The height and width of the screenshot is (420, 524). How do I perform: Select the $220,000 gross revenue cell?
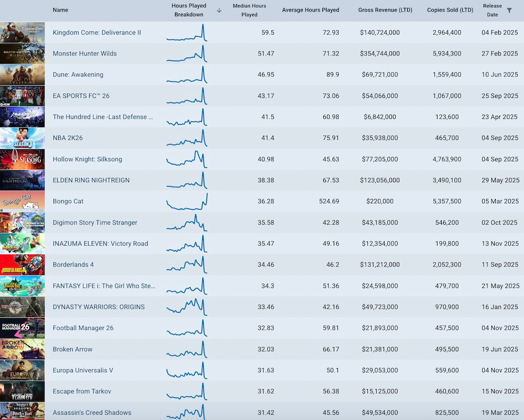point(380,201)
